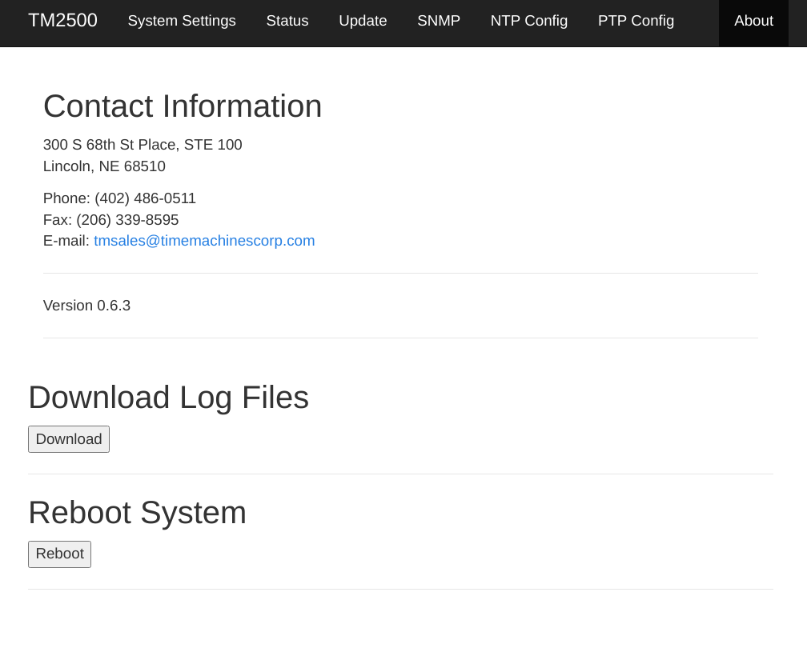Go to the Status tab
807x672 pixels.
coord(287,21)
